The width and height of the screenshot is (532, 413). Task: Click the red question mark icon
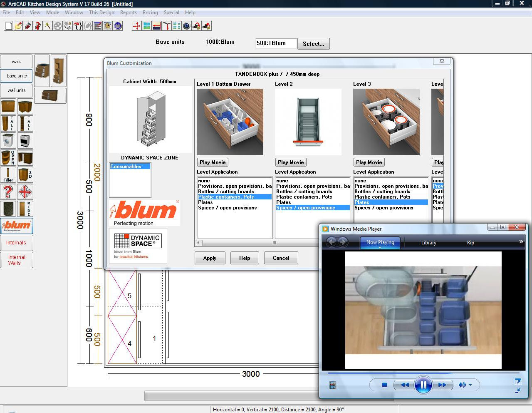pos(8,192)
